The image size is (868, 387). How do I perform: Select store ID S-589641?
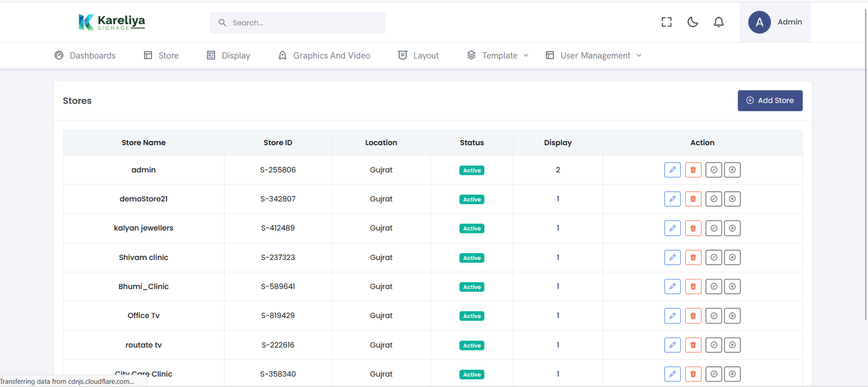tap(278, 287)
